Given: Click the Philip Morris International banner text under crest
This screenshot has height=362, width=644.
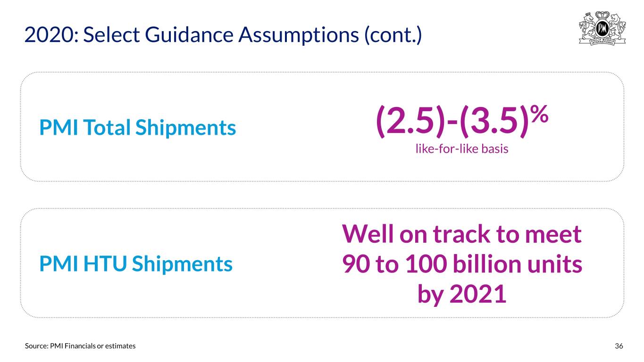Looking at the screenshot, I should point(602,41).
